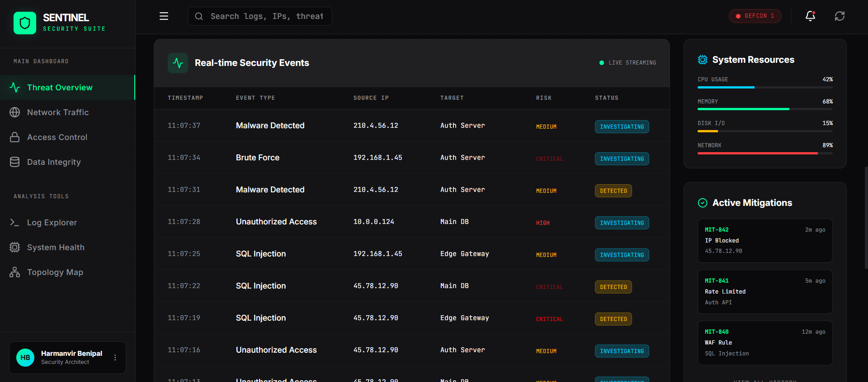Click the DEFCON 1 status badge
Image resolution: width=868 pixels, height=382 pixels.
tap(755, 16)
